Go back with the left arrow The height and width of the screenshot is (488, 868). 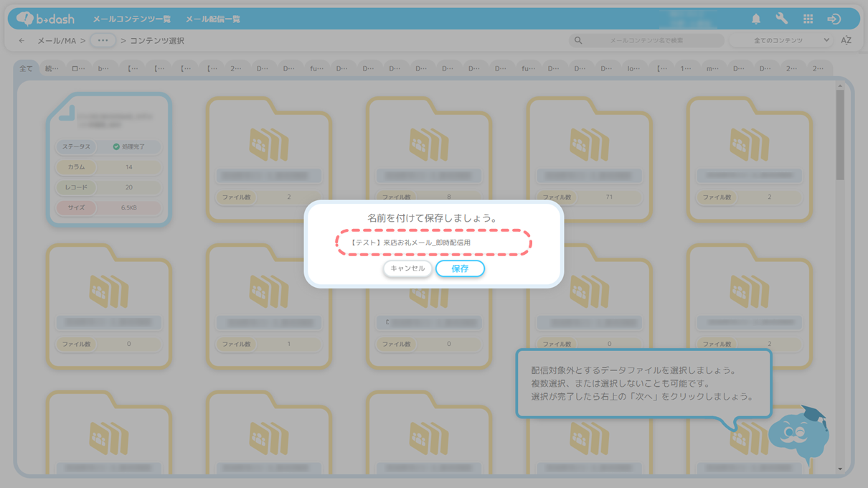[22, 41]
